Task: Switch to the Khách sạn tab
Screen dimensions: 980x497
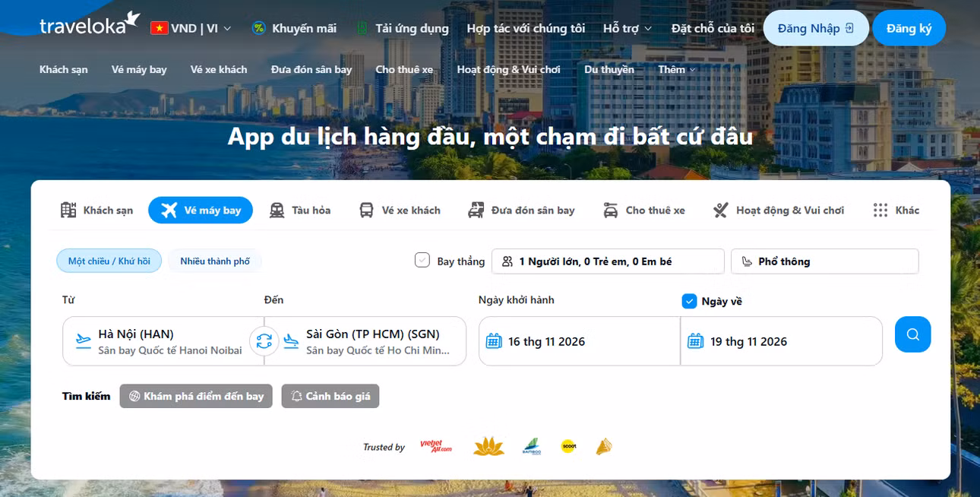Action: tap(96, 211)
